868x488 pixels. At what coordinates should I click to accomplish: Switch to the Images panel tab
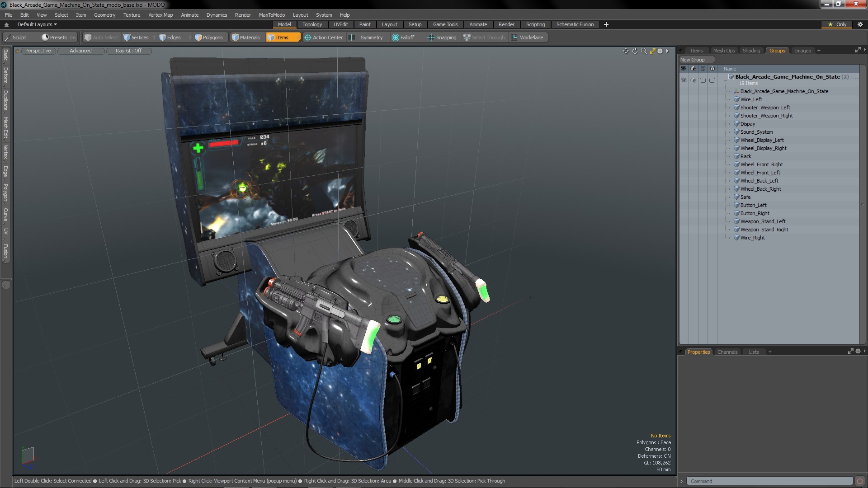coord(802,51)
